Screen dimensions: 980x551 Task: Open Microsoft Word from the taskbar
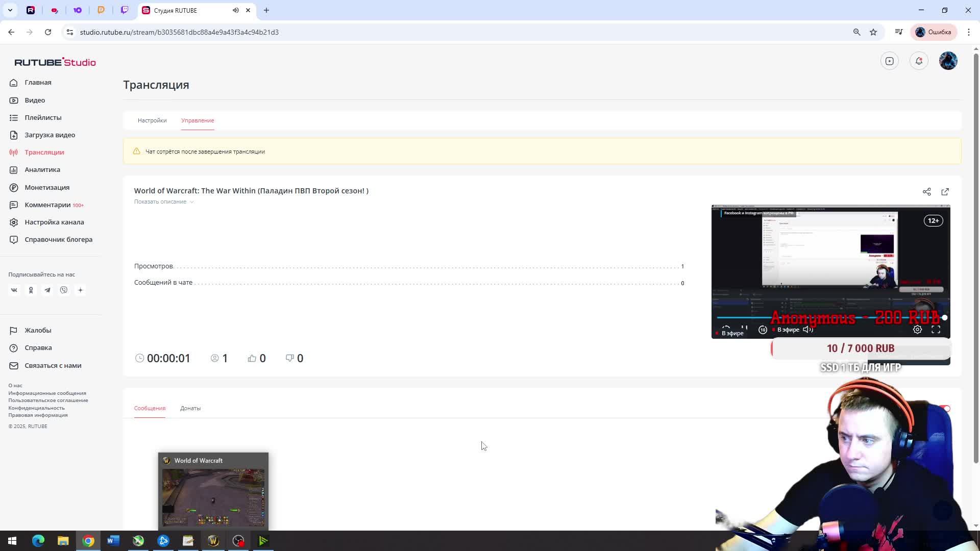click(x=113, y=541)
